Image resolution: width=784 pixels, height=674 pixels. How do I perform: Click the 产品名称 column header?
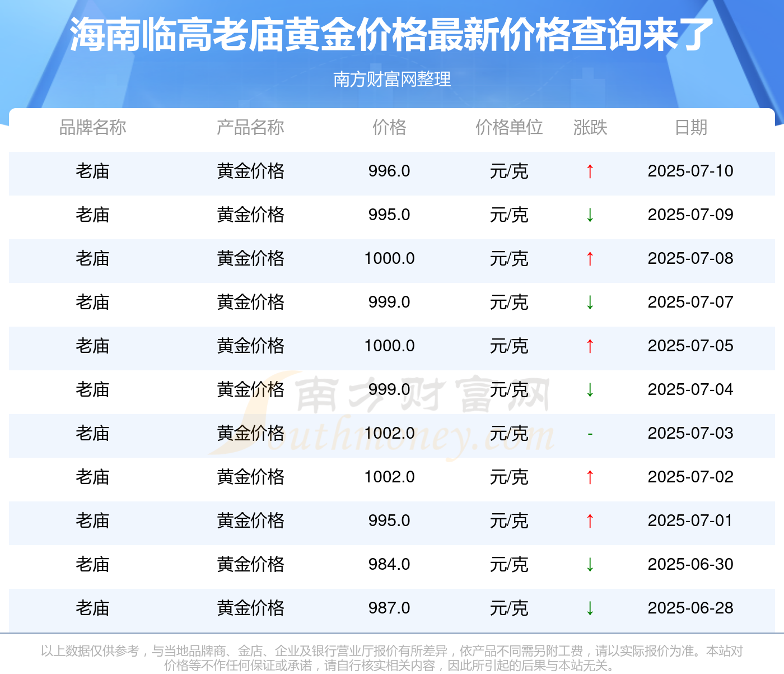(x=250, y=127)
